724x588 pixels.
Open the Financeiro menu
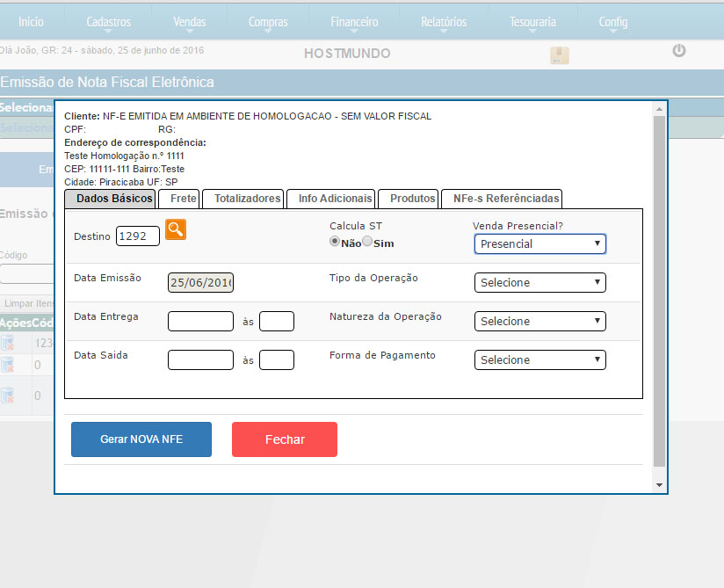(354, 22)
